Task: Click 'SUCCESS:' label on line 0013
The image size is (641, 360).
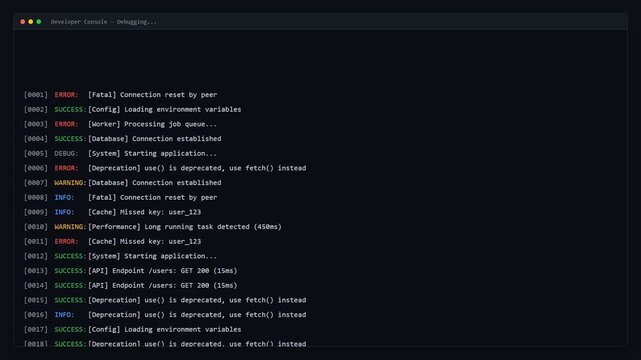Action: (70, 271)
